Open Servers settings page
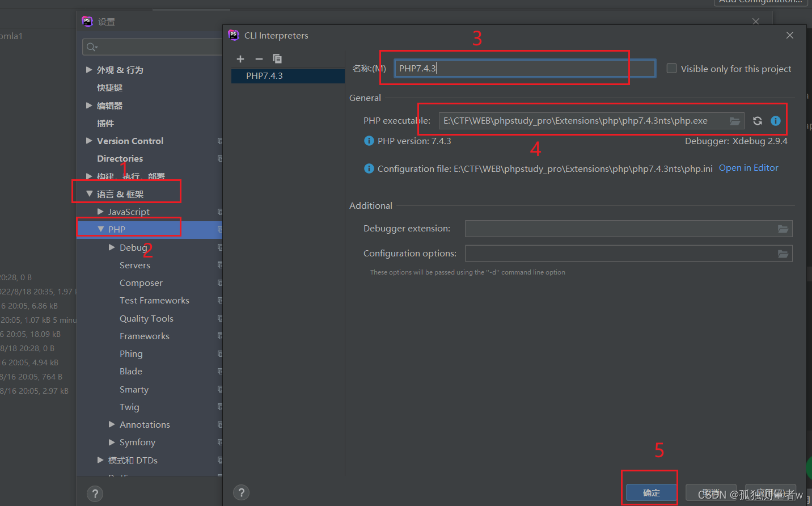The image size is (812, 506). [x=135, y=265]
